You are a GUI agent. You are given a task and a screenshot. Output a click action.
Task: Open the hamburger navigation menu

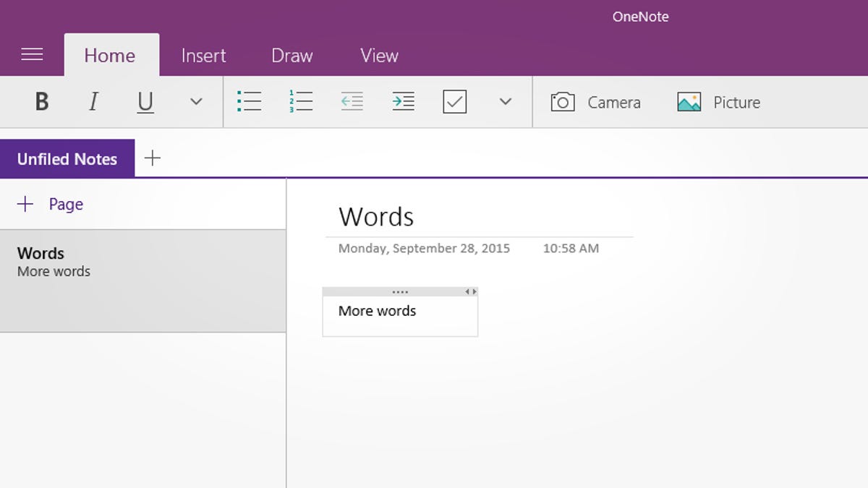click(x=32, y=55)
